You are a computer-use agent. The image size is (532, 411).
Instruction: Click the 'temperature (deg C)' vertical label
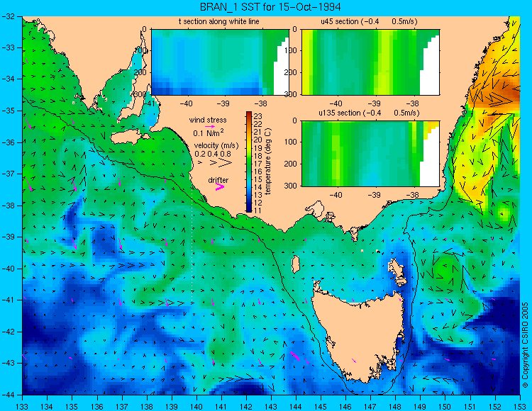[268, 162]
